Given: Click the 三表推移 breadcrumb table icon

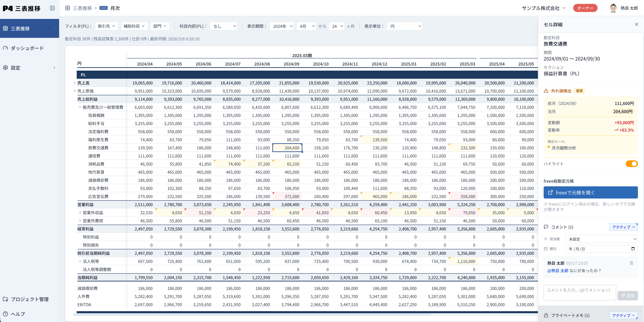Looking at the screenshot, I should pyautogui.click(x=68, y=8).
